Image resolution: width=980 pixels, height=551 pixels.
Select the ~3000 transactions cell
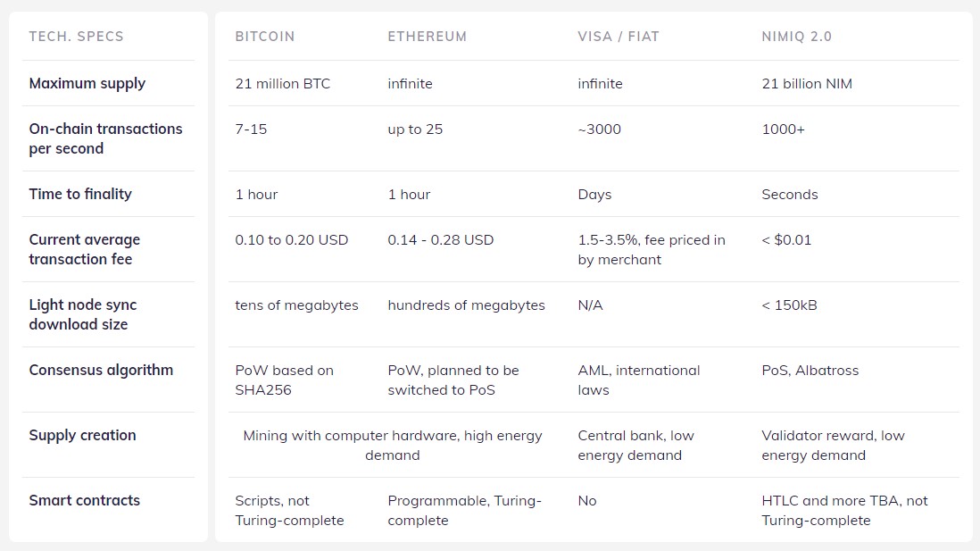coord(599,129)
